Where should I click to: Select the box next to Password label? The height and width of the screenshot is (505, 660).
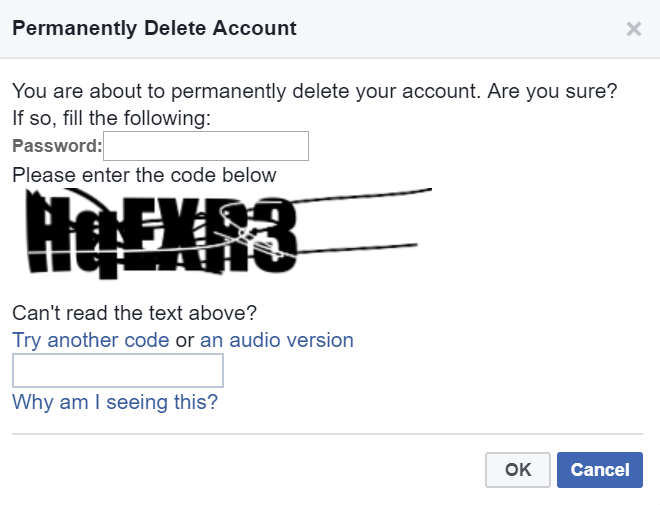[x=206, y=146]
